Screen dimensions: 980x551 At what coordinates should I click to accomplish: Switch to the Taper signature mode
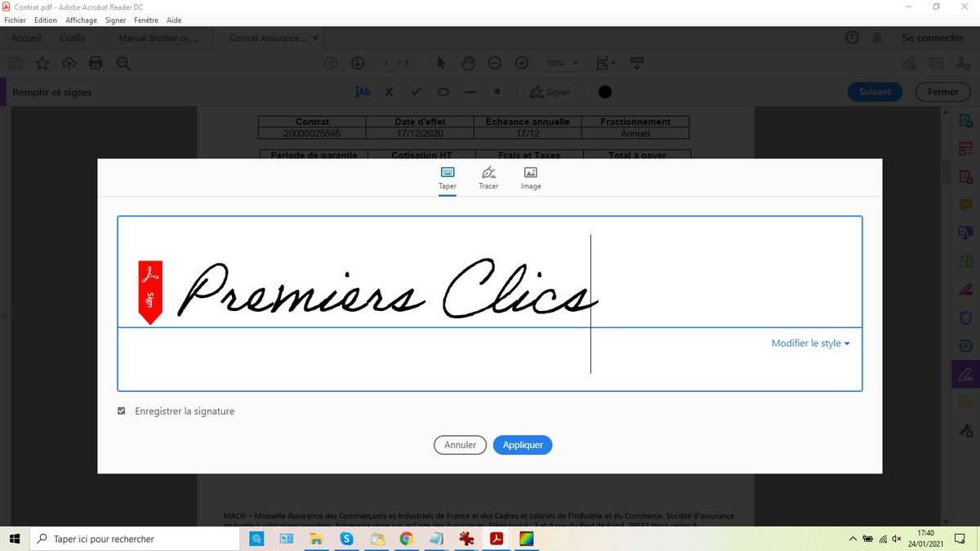[448, 178]
